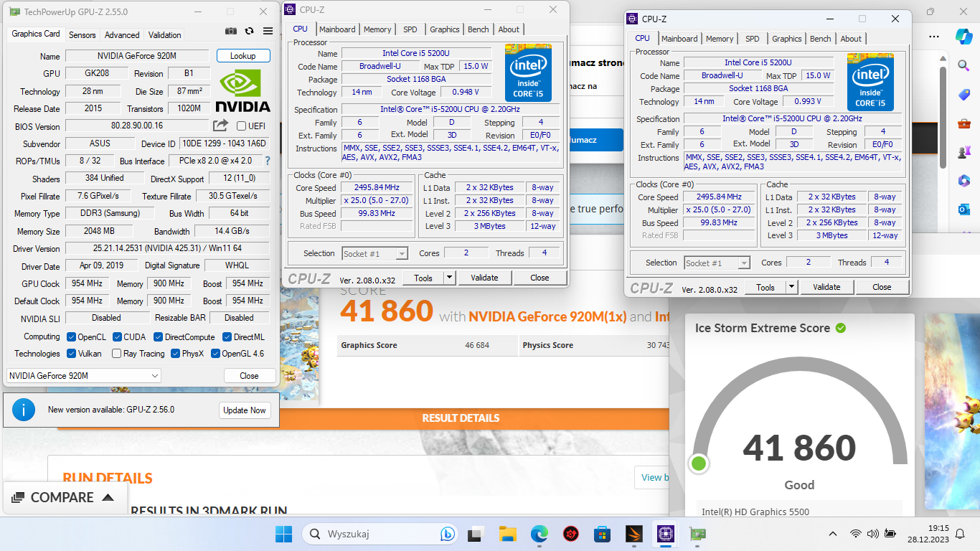Click the blue info icon in update notice
Image resolution: width=980 pixels, height=551 pixels.
coord(24,410)
